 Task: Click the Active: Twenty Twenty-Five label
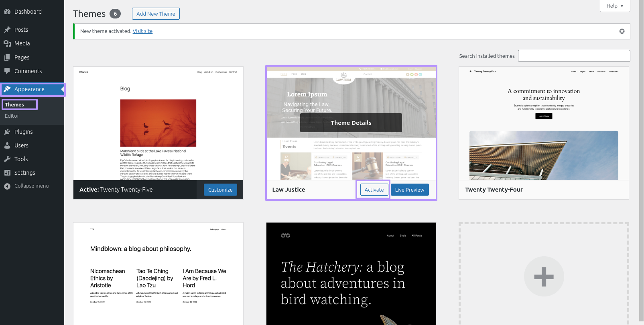(116, 190)
